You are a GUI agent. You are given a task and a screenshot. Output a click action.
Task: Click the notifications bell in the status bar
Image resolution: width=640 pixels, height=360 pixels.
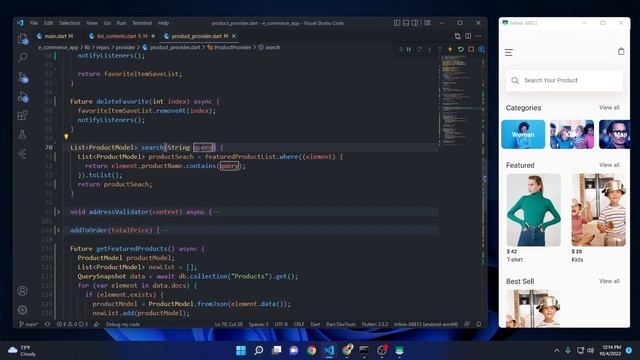pos(479,324)
